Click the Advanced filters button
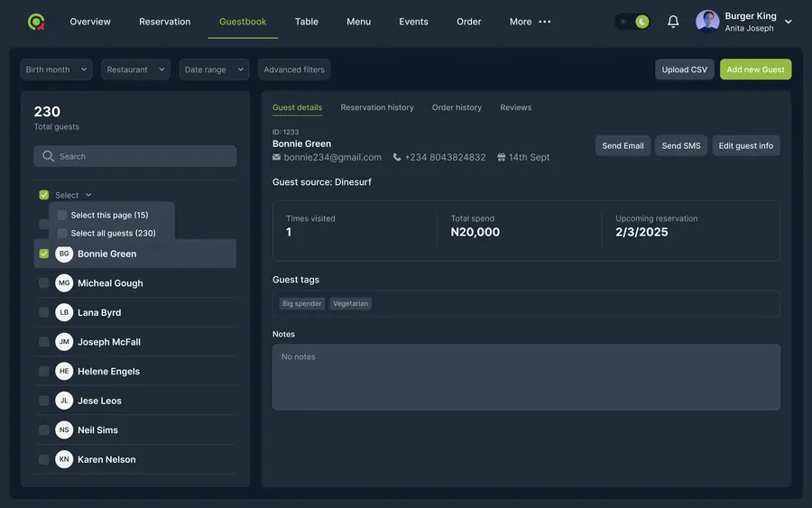Viewport: 812px width, 508px height. [x=294, y=69]
